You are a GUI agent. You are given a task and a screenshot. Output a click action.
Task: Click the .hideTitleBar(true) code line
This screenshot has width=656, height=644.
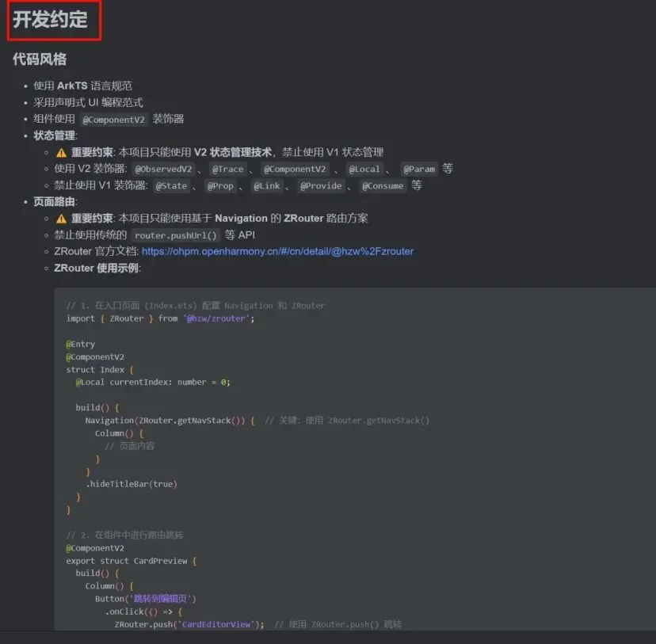tap(132, 484)
